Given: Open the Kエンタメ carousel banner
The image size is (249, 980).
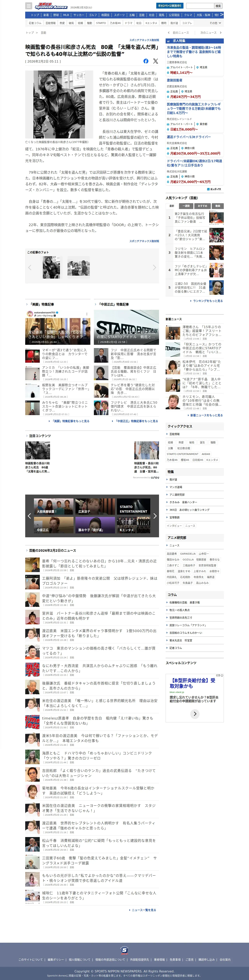Looking at the screenshot, I should click(133, 525).
